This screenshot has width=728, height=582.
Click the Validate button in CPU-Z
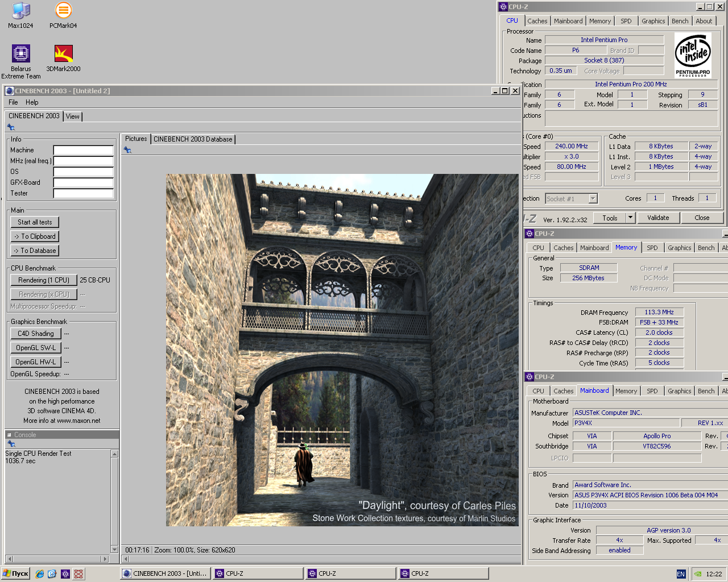tap(658, 218)
